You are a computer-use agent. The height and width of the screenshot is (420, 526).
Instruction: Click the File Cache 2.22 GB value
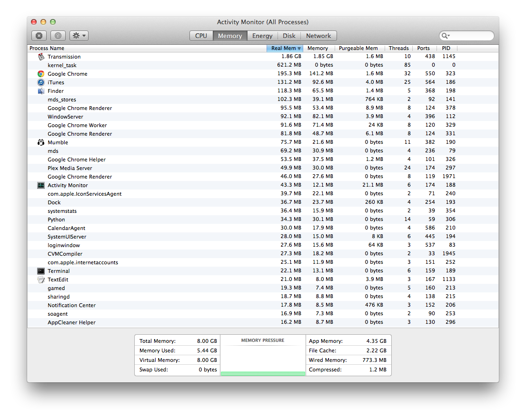coord(377,350)
